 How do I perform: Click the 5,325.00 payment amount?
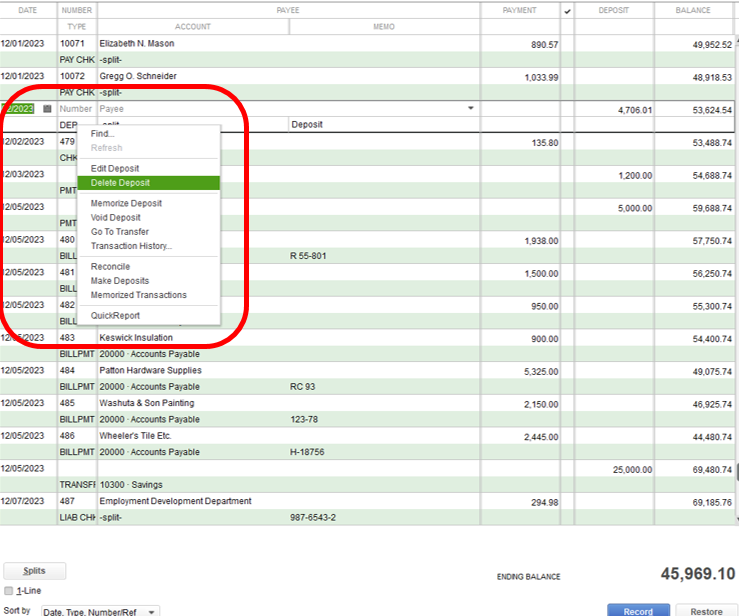[x=541, y=372]
